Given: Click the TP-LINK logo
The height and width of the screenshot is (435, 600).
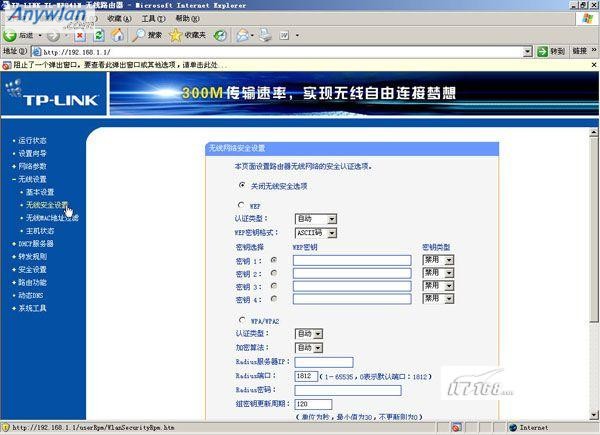Looking at the screenshot, I should [53, 93].
